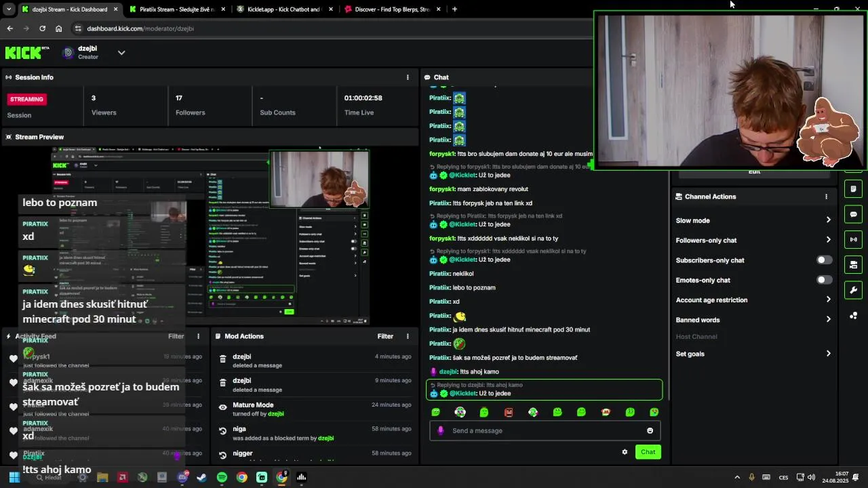This screenshot has height=488, width=868.
Task: Click the Mature Mode eye icon
Action: [x=222, y=407]
